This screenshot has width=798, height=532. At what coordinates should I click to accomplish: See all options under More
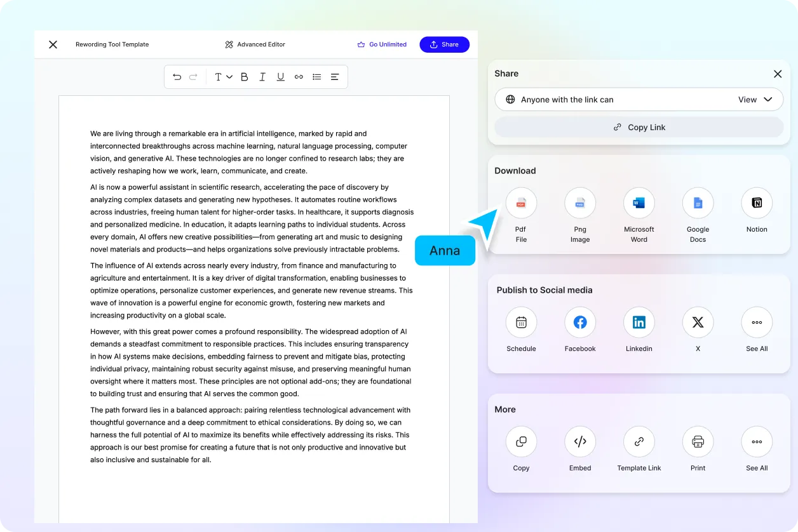pos(757,442)
